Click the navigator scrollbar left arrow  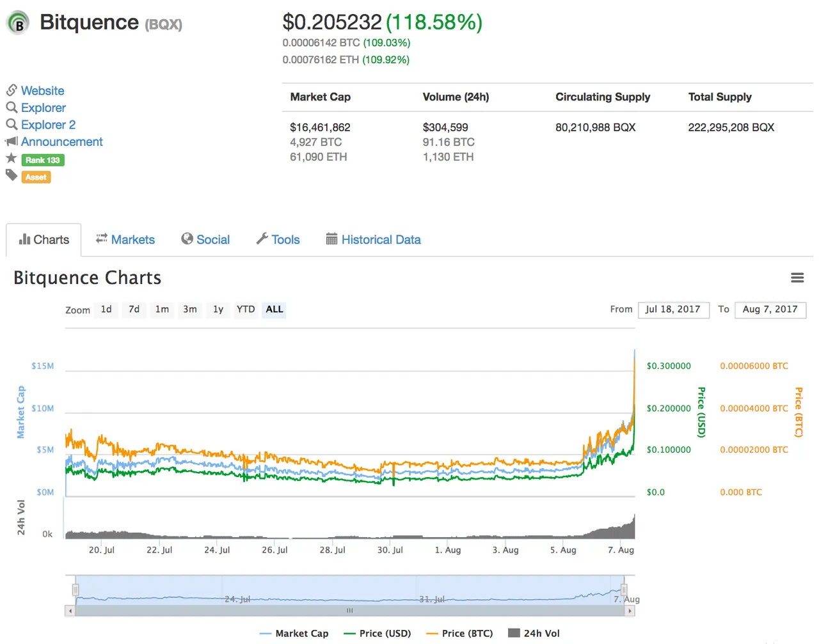pos(70,611)
